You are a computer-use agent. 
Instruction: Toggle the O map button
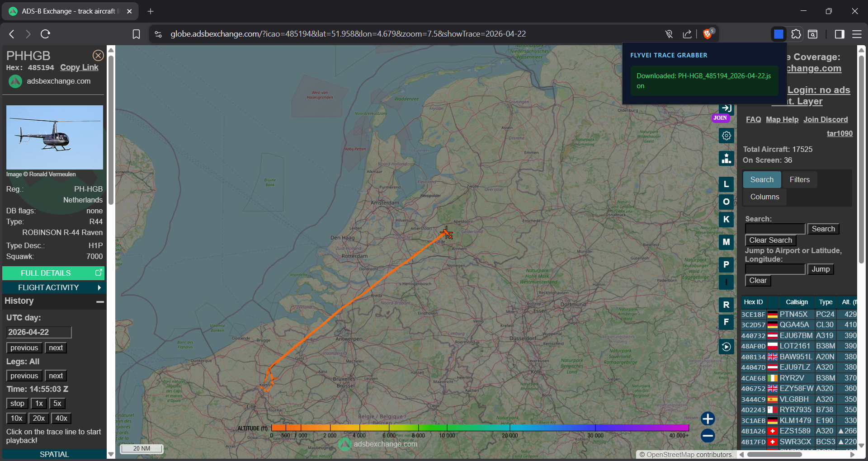[726, 202]
